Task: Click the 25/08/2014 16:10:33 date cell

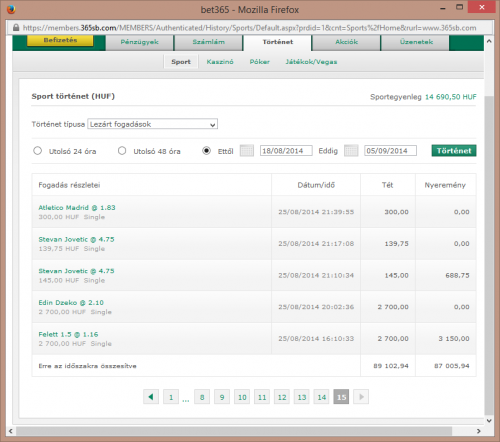Action: click(316, 339)
